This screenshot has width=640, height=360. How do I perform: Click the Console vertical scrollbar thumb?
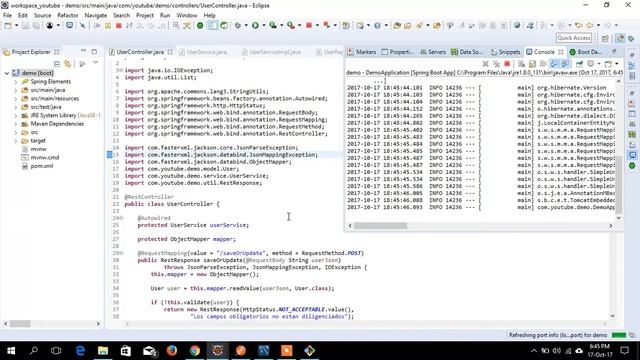click(618, 184)
